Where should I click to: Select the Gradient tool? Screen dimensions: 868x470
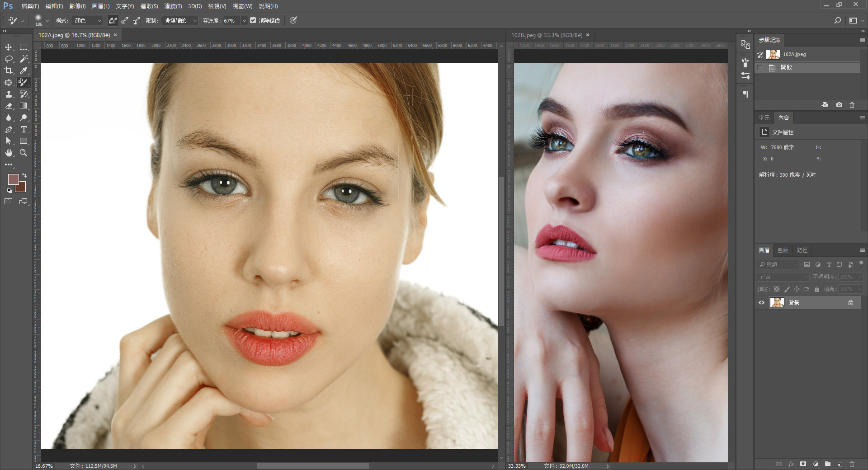[x=24, y=106]
